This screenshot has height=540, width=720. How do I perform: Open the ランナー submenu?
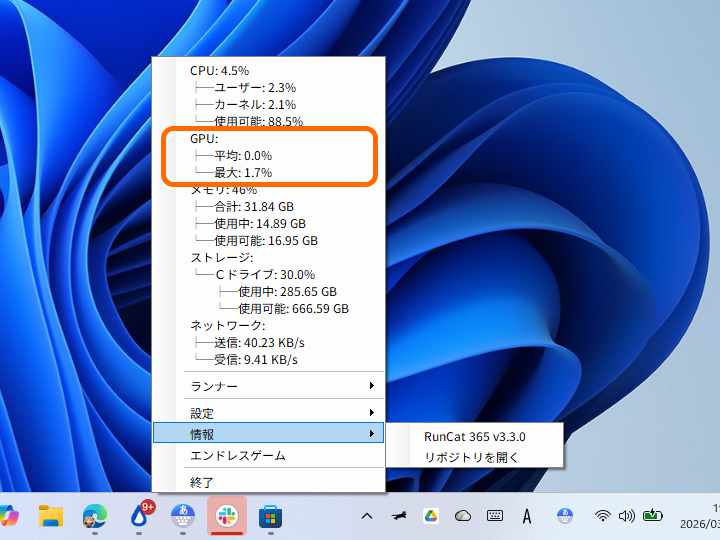(268, 386)
